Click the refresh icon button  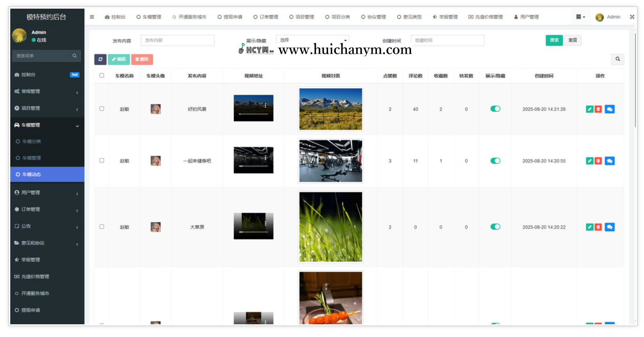coord(100,60)
